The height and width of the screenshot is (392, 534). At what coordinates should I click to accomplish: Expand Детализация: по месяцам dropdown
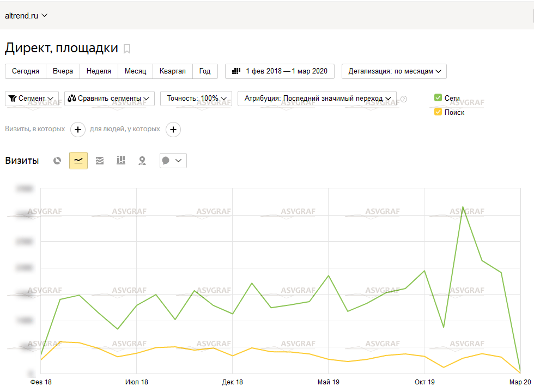[394, 71]
